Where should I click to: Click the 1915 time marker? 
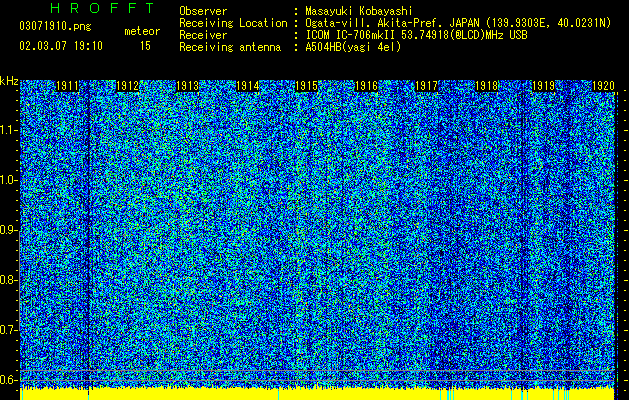(x=306, y=86)
